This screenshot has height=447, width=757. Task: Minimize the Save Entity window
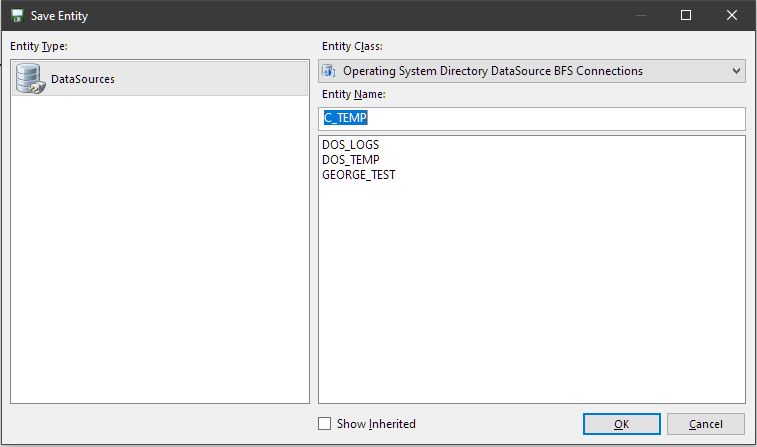(641, 15)
